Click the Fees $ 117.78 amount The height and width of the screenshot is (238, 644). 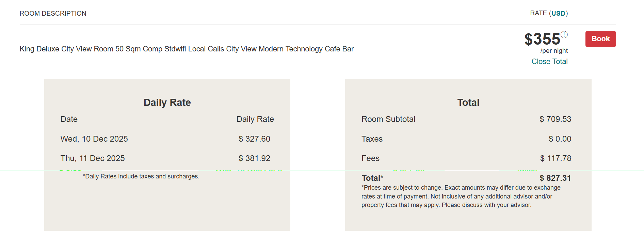[556, 158]
